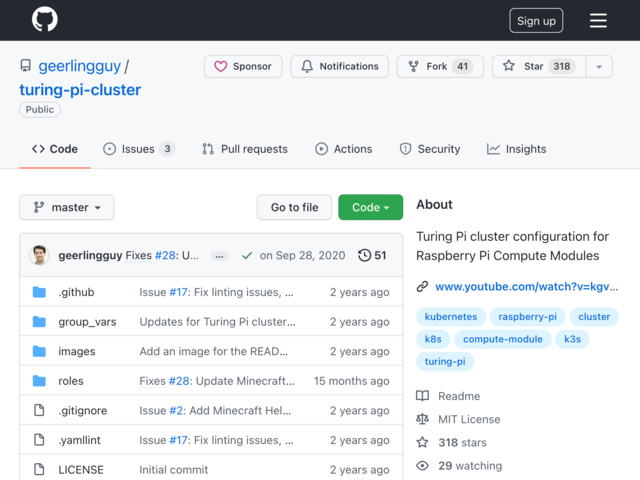Select the compute-module topic tag

pos(503,339)
